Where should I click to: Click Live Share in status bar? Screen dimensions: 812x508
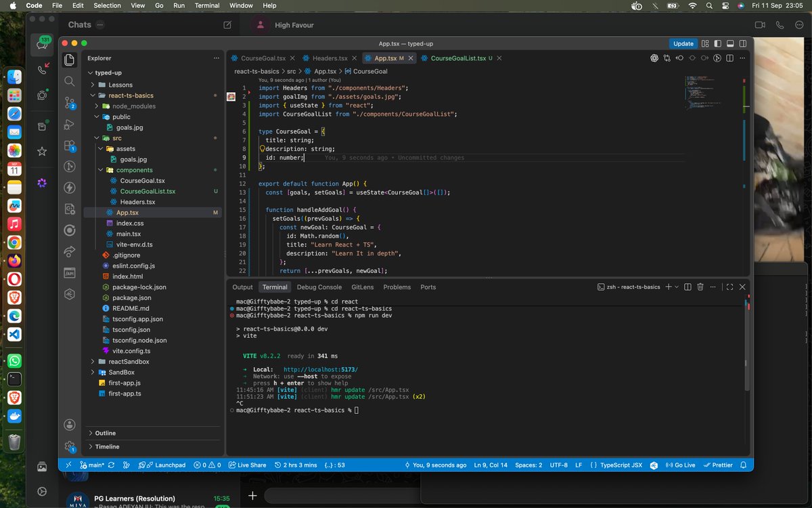247,465
